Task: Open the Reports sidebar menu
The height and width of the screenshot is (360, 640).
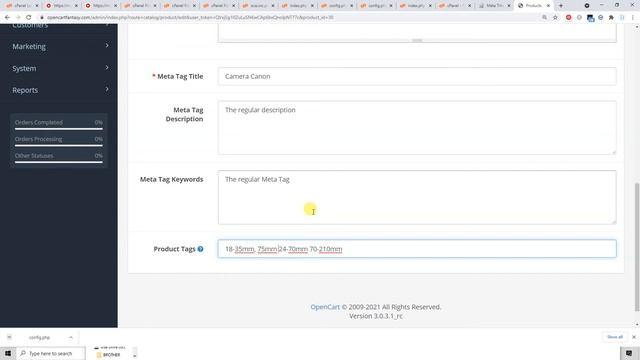Action: tap(25, 90)
